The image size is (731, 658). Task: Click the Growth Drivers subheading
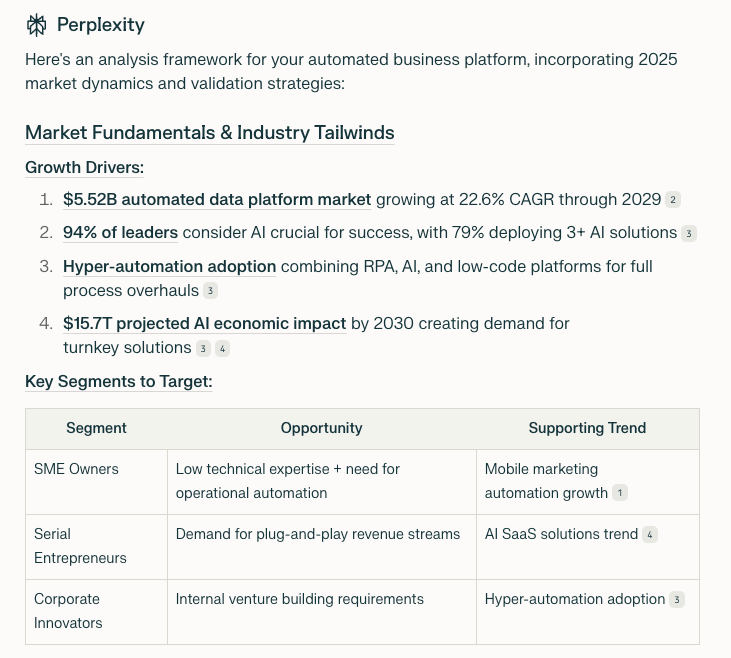pos(84,167)
